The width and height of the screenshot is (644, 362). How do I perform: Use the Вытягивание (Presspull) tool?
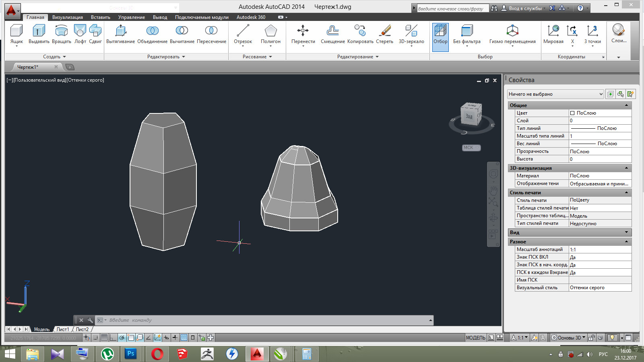tap(120, 34)
